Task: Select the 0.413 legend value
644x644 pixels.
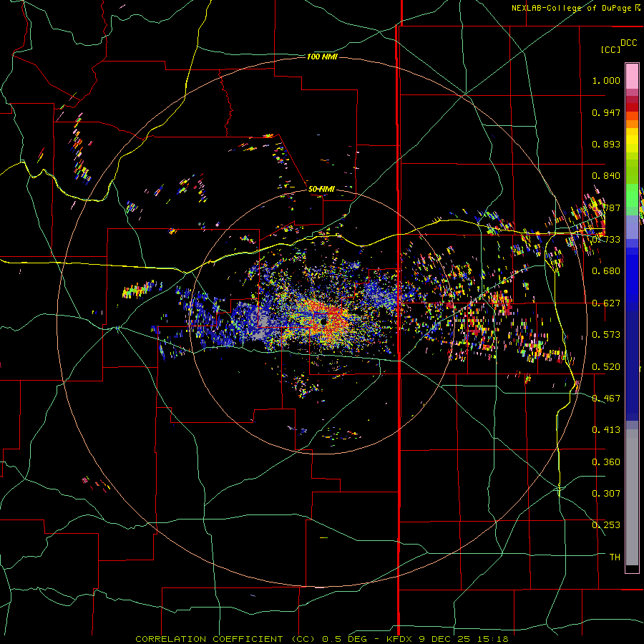Action: [x=606, y=430]
